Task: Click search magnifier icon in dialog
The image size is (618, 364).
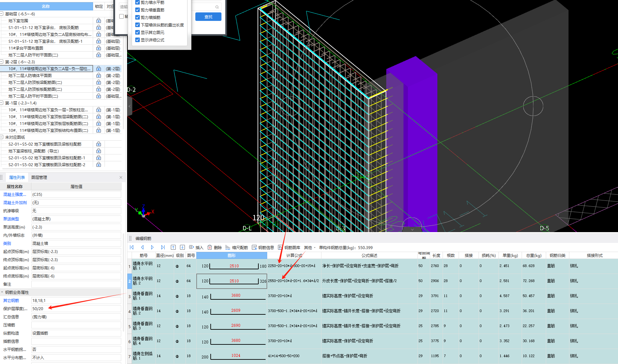Action: [x=217, y=7]
